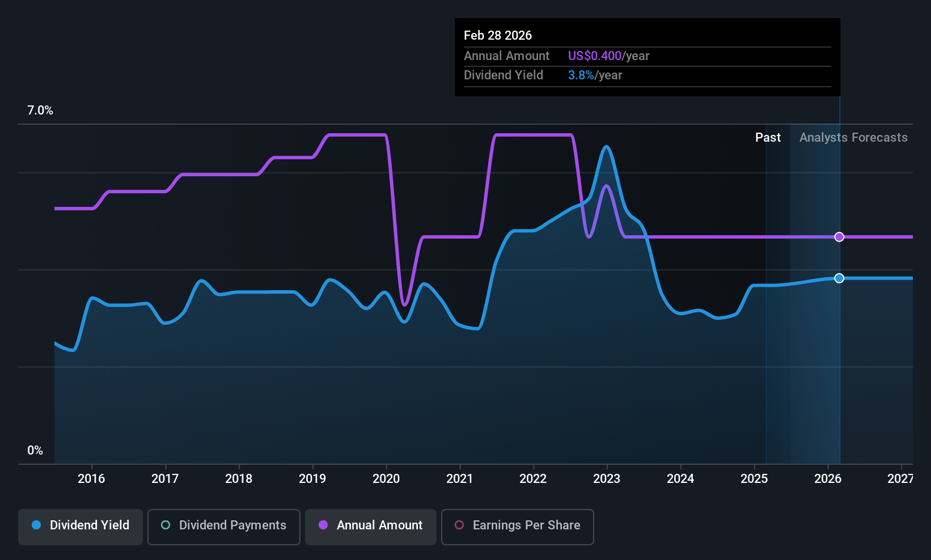Click the 2019 x-axis label
This screenshot has width=931, height=560.
click(x=312, y=479)
